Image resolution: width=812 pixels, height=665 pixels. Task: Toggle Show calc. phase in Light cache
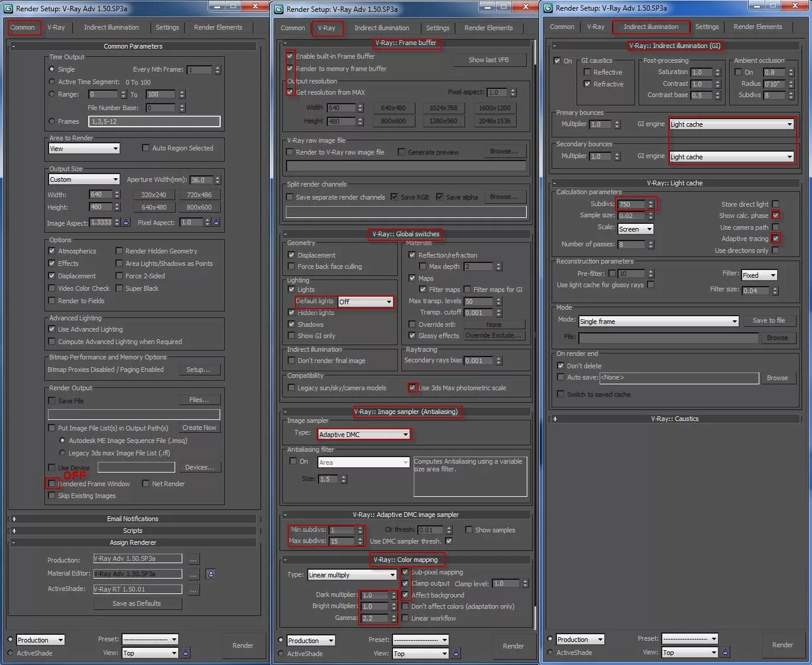tap(775, 215)
